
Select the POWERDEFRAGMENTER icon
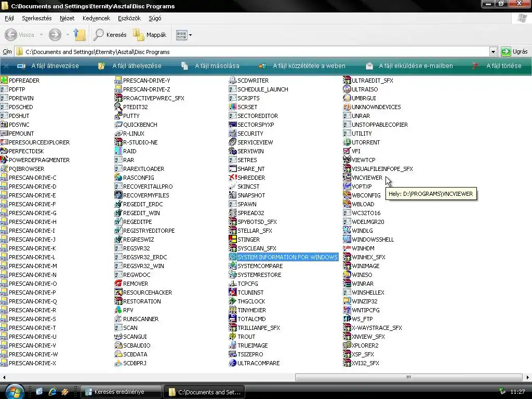pyautogui.click(x=4, y=160)
